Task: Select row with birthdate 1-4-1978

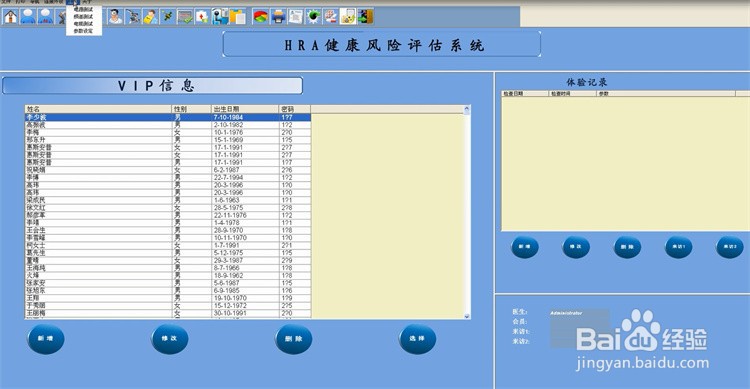Action: pos(167,222)
